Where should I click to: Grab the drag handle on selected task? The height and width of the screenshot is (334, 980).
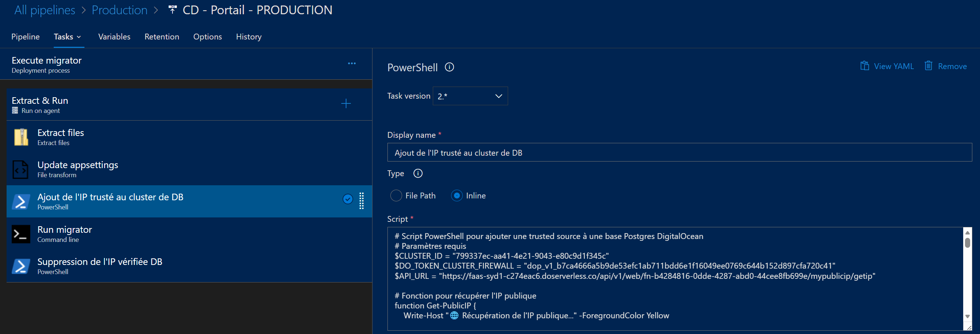click(x=362, y=201)
